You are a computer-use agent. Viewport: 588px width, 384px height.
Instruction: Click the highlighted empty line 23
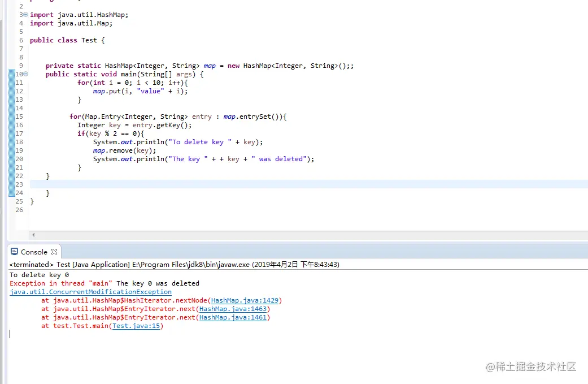click(309, 184)
